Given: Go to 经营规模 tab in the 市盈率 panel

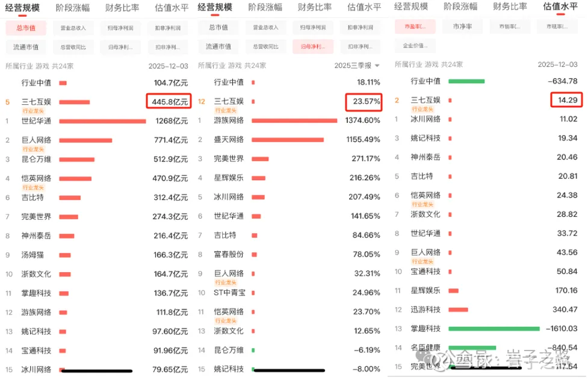Looking at the screenshot, I should [x=411, y=7].
